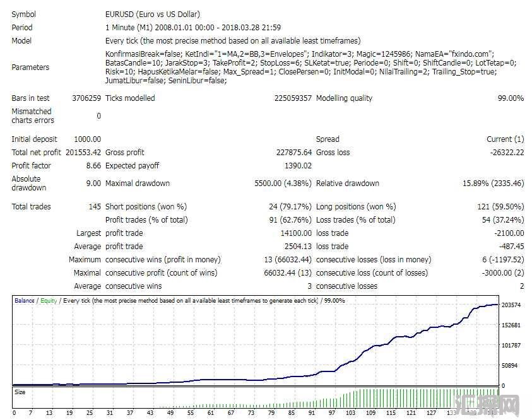Click the Size label in volume panel
Image resolution: width=532 pixels, height=420 pixels.
coord(20,392)
